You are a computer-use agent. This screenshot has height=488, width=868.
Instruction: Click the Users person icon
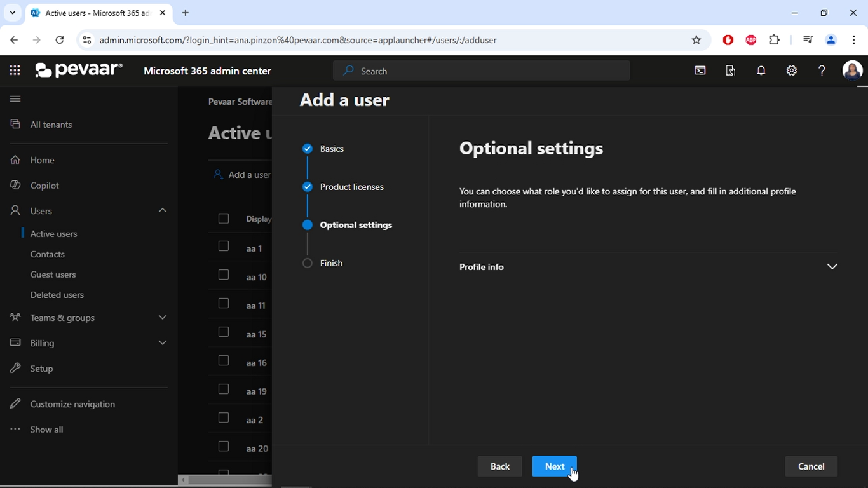click(15, 210)
